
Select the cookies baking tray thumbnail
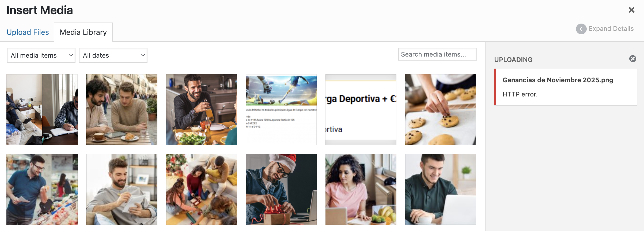(441, 110)
